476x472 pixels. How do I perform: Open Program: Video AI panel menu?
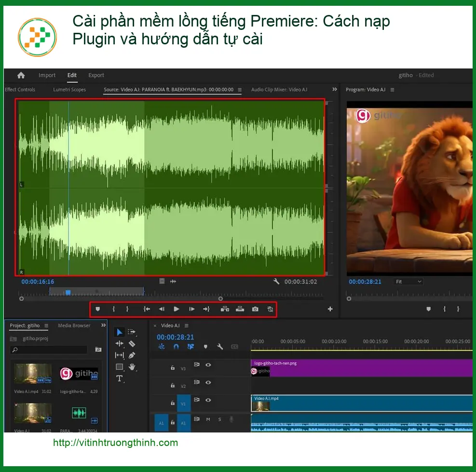[x=392, y=90]
